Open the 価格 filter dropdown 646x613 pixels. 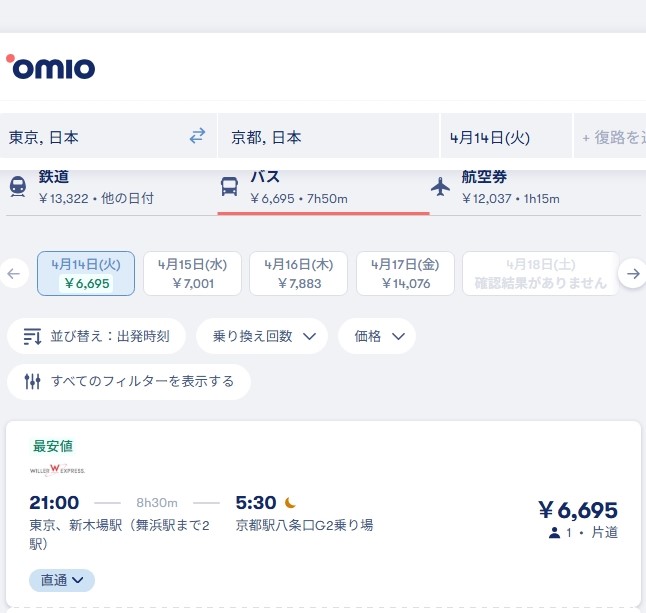point(377,336)
